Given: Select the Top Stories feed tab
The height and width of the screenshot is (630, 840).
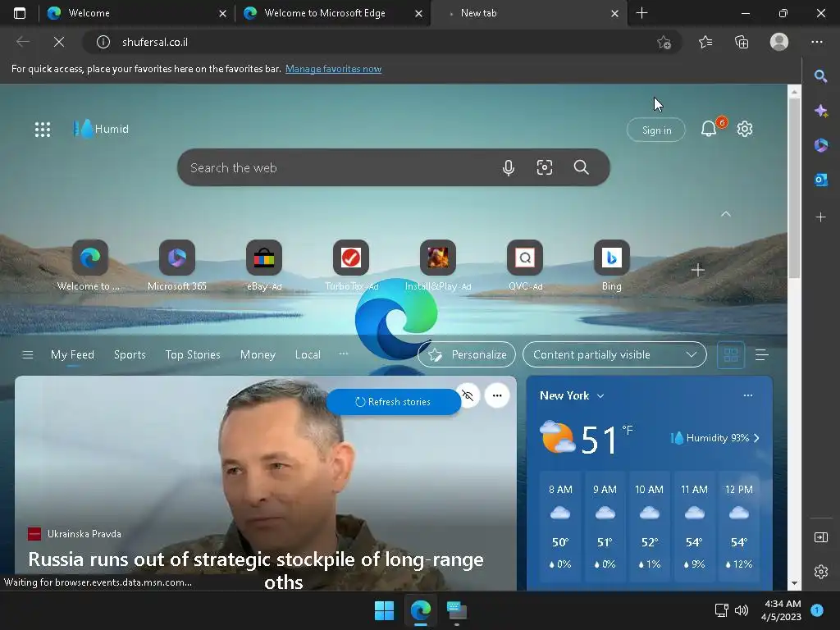Looking at the screenshot, I should point(193,354).
